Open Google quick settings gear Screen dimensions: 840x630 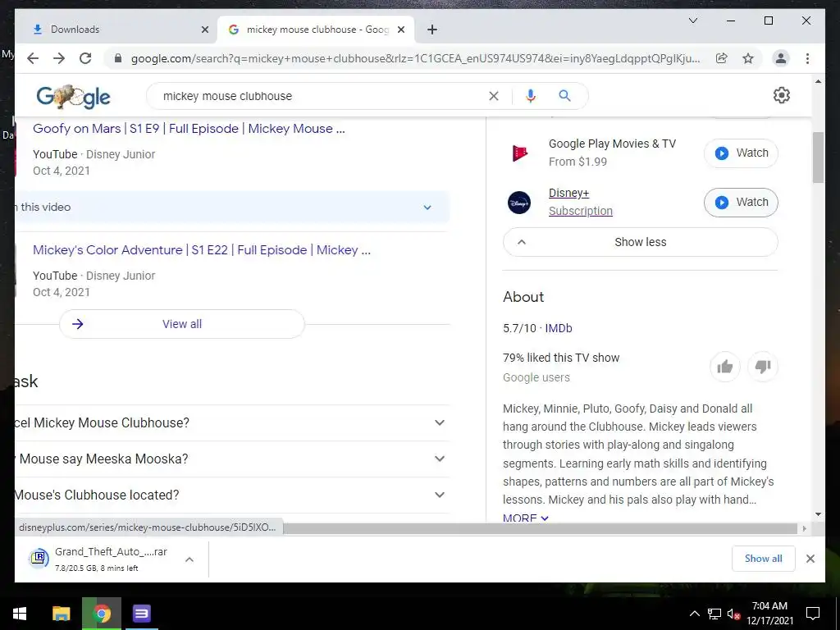tap(782, 95)
